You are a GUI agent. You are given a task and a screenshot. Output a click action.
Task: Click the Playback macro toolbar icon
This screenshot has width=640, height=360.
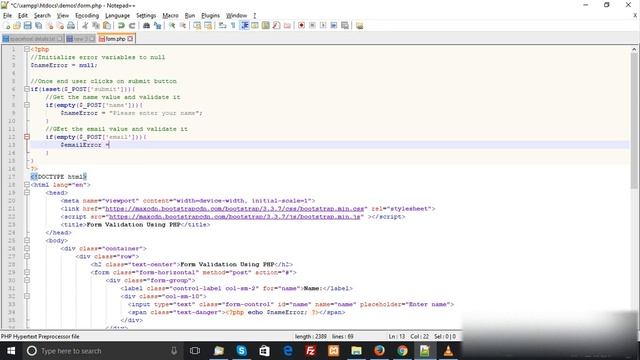323,25
